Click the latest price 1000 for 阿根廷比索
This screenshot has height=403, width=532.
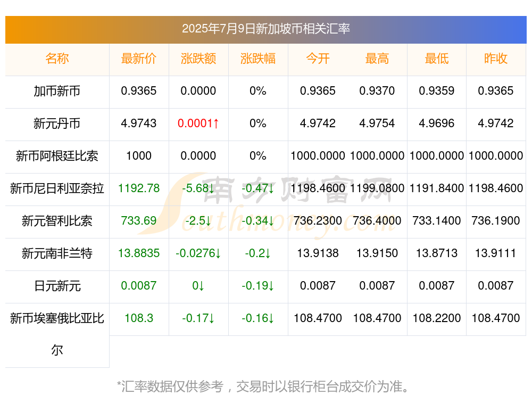[x=139, y=156]
